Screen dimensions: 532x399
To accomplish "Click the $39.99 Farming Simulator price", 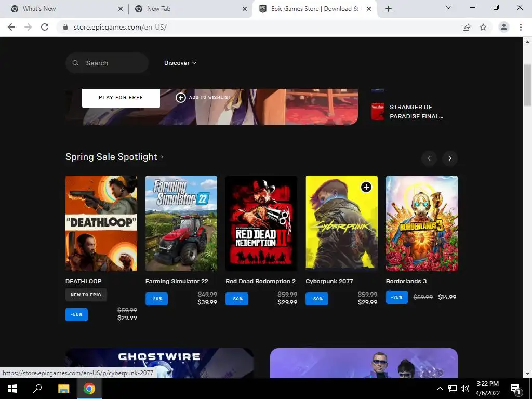I will [207, 302].
